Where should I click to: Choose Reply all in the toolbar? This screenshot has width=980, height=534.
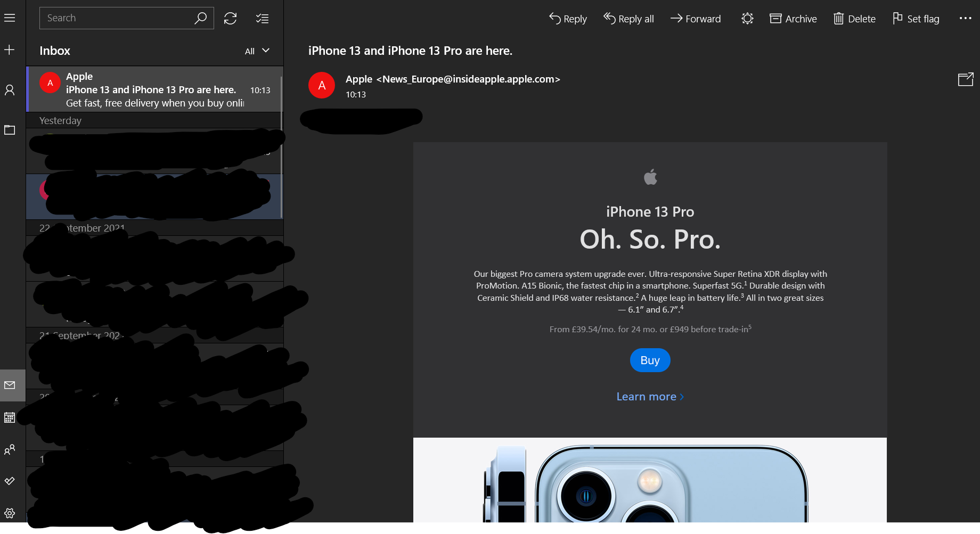[x=628, y=19]
